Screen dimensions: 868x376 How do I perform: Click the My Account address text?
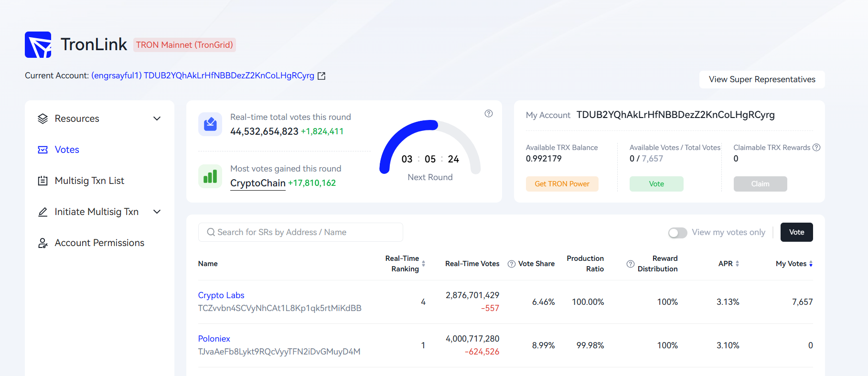[675, 115]
